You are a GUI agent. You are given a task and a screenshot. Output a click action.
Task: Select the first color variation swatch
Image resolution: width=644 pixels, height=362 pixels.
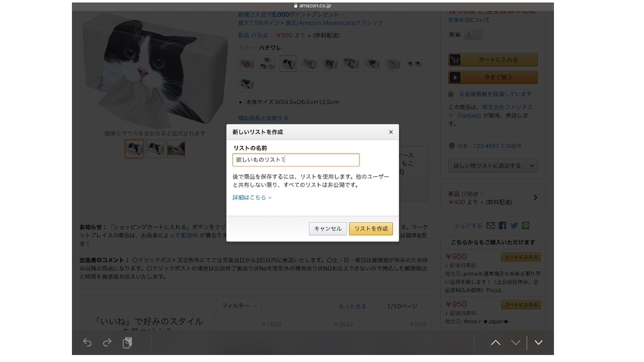[246, 63]
